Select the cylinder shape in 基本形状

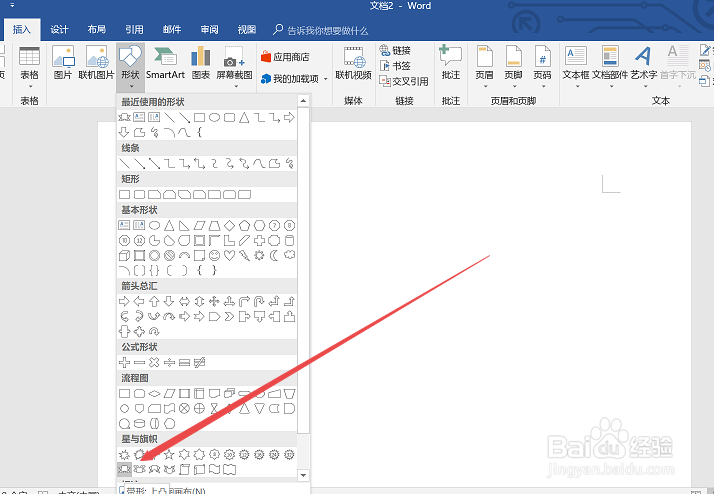tap(289, 240)
